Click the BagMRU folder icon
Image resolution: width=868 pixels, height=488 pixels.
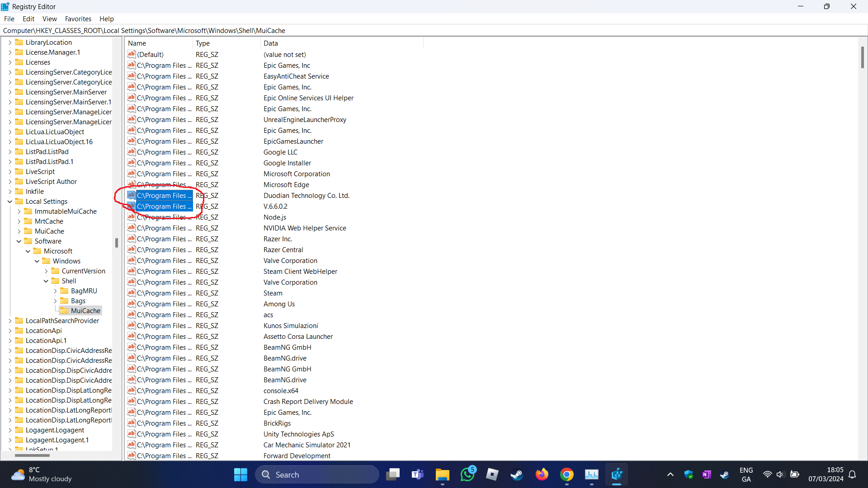coord(64,291)
